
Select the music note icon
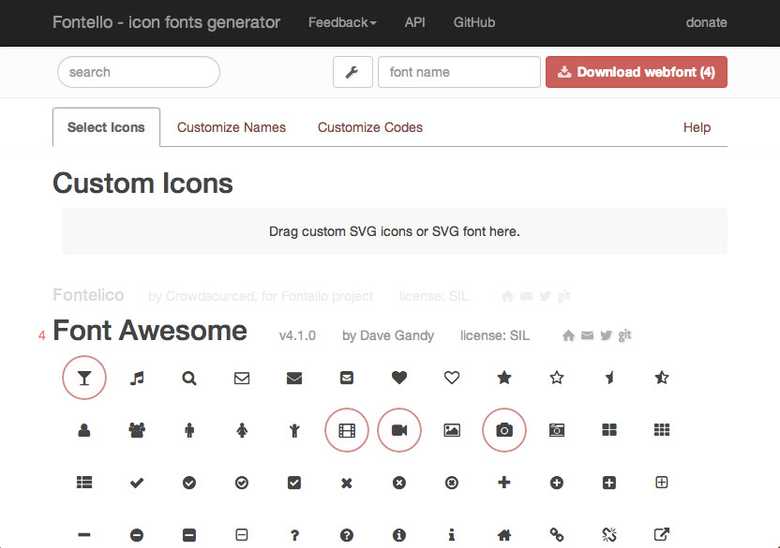(137, 378)
